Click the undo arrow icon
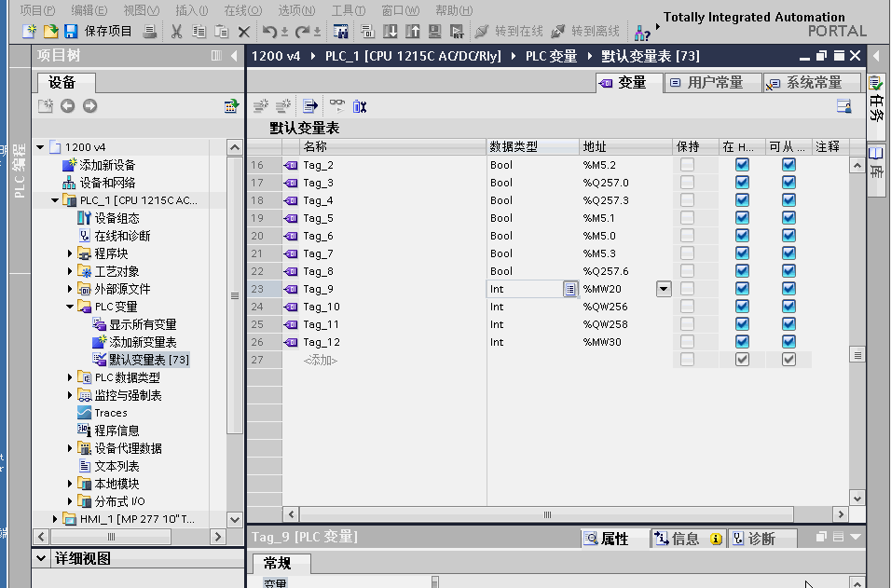The width and height of the screenshot is (891, 588). pyautogui.click(x=269, y=32)
